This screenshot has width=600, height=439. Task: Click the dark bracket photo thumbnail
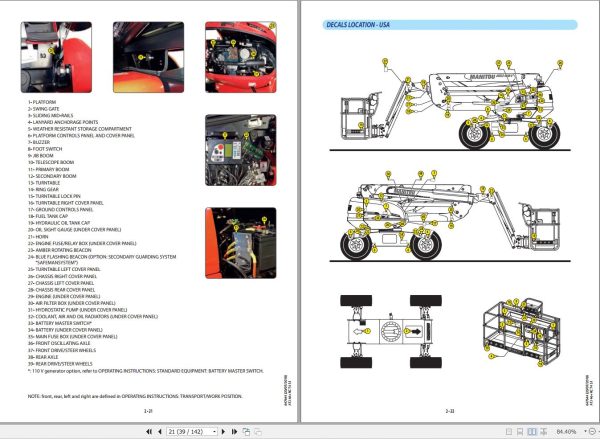point(148,57)
